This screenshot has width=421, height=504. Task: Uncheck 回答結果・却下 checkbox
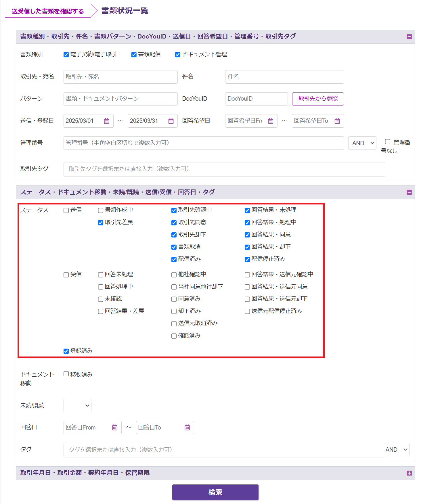pos(247,247)
